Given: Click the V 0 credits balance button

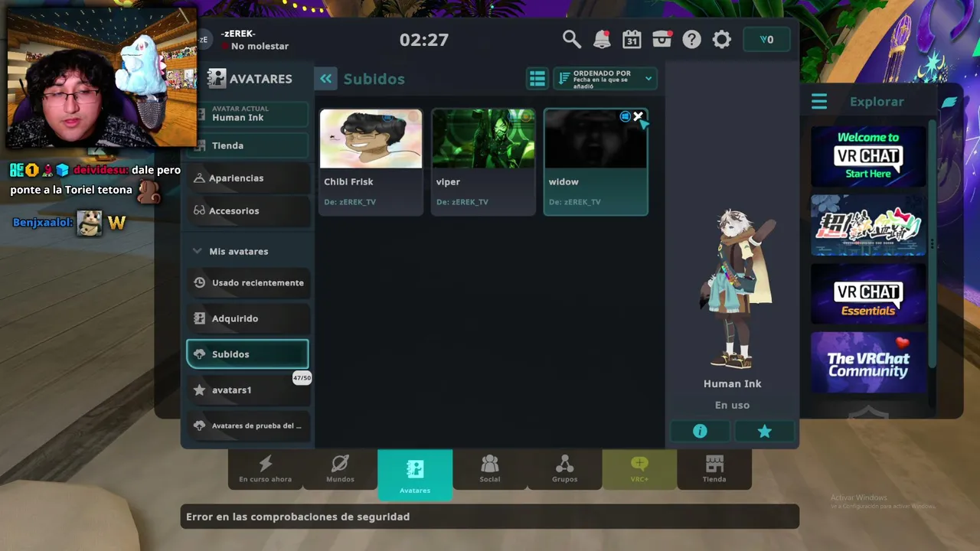Looking at the screenshot, I should pos(766,40).
